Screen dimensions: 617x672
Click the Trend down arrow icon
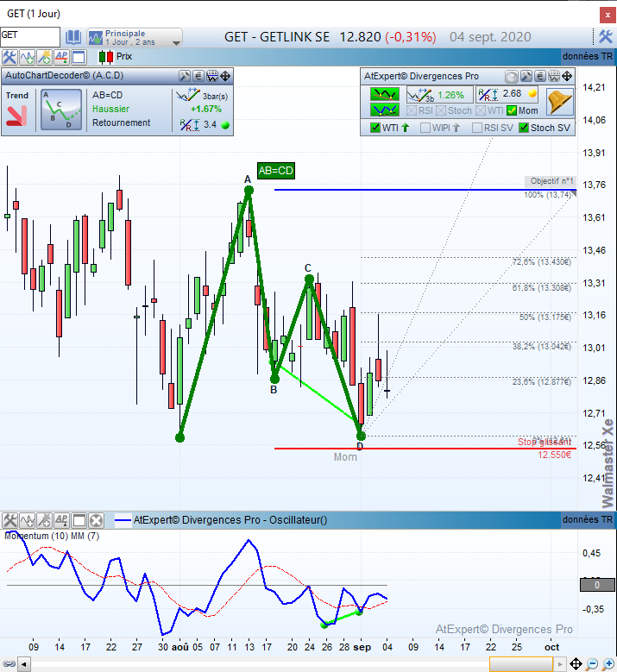point(16,116)
